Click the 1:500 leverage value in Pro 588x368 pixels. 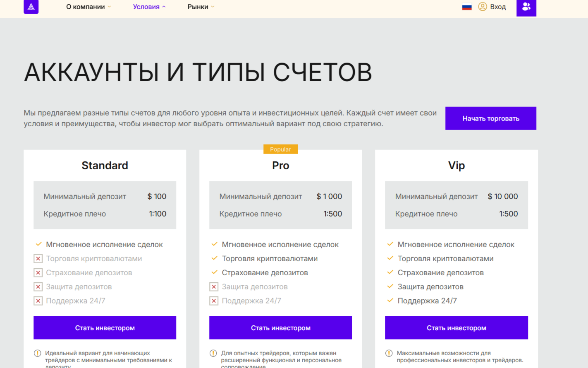[x=333, y=214]
